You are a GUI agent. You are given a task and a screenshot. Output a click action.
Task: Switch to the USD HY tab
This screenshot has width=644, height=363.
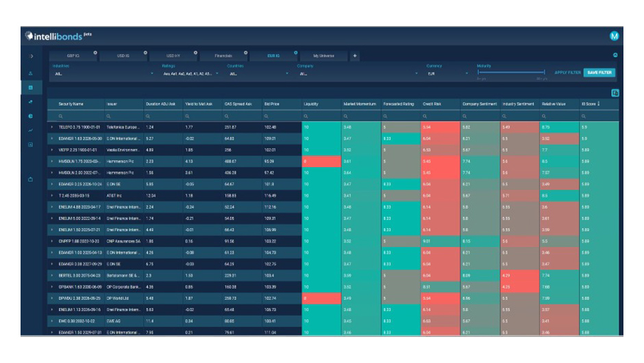pyautogui.click(x=173, y=56)
